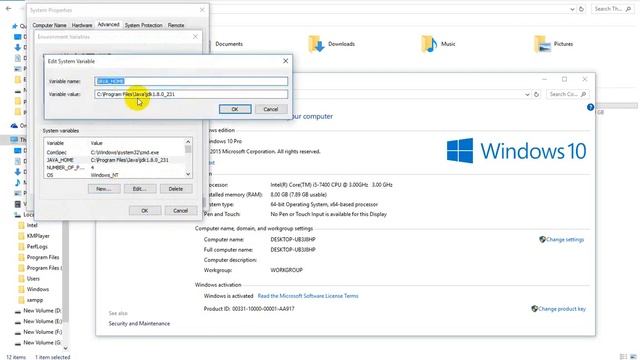Switch to System Protection tab
640x360 pixels.
point(143,25)
